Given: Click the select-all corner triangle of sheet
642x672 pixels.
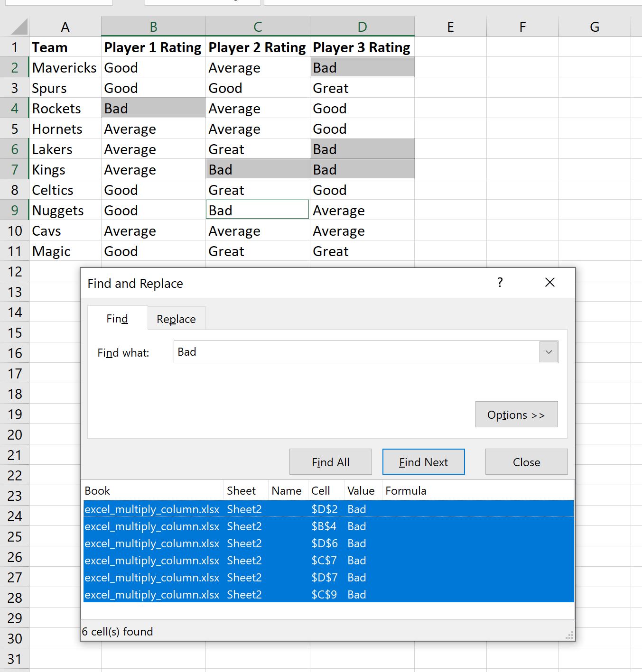Looking at the screenshot, I should [x=19, y=26].
